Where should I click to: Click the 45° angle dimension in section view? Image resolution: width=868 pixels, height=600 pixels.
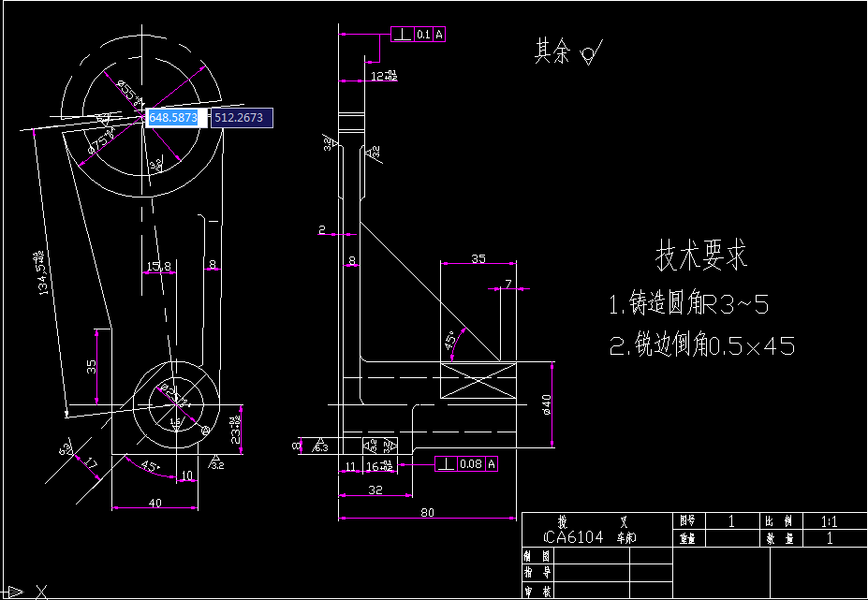450,339
